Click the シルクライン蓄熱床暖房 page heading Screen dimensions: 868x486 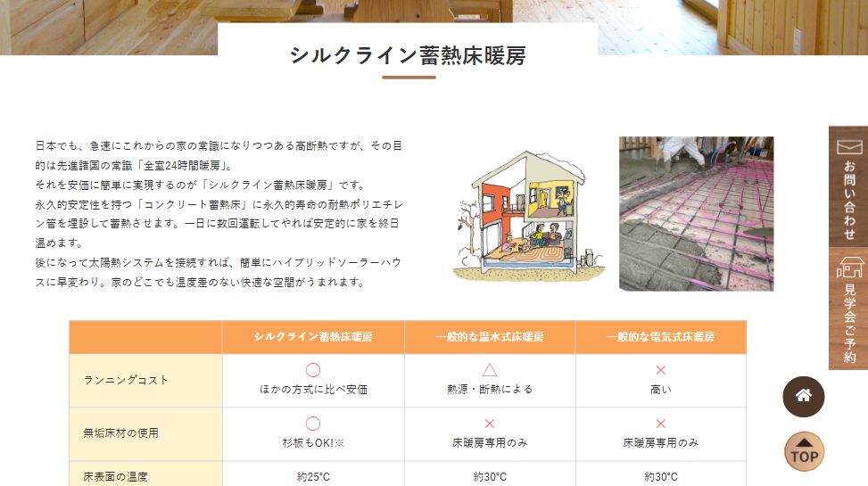point(408,55)
